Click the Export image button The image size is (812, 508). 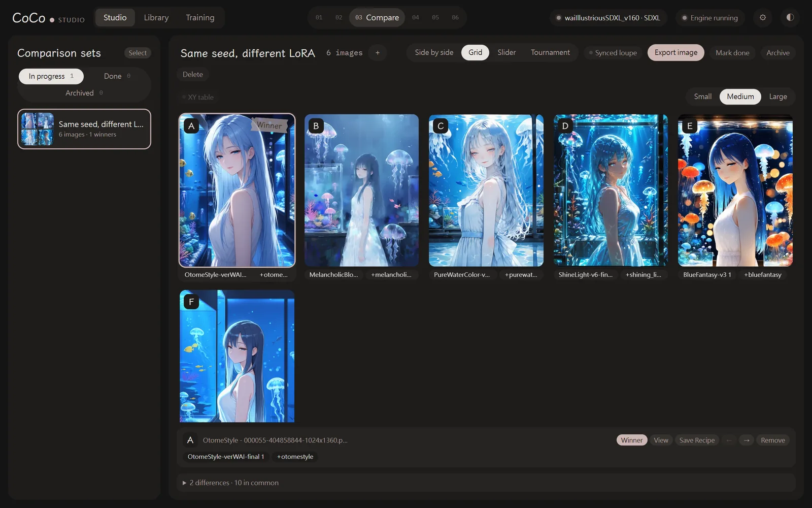click(x=675, y=52)
